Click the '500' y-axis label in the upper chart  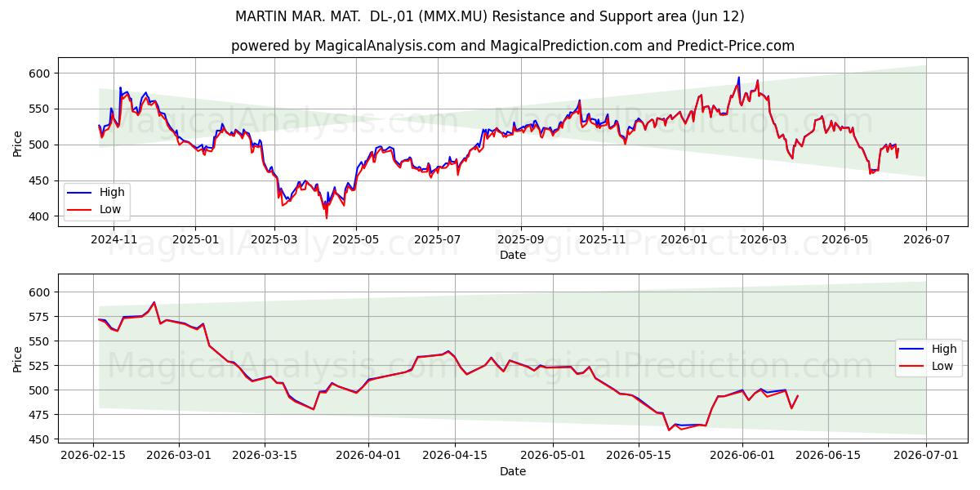(x=41, y=145)
